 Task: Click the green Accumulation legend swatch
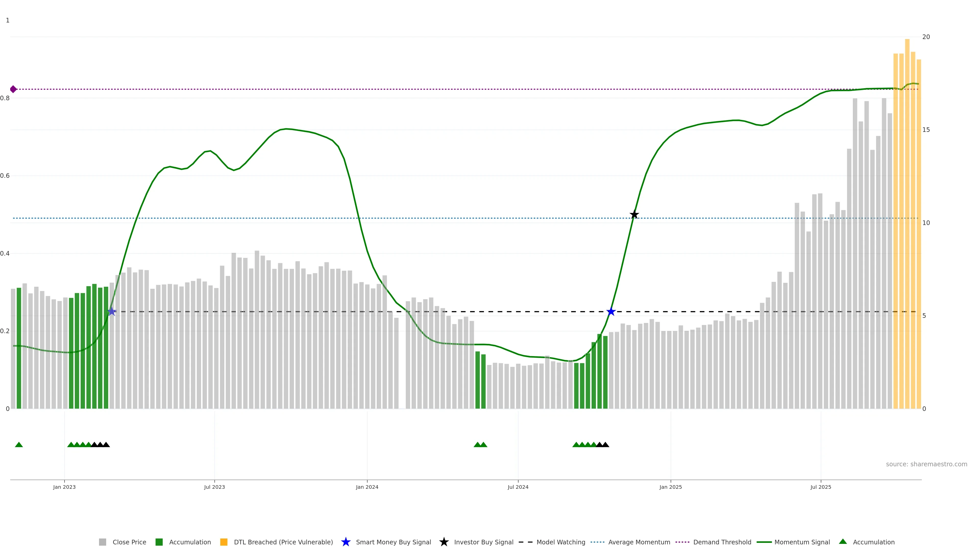[159, 542]
